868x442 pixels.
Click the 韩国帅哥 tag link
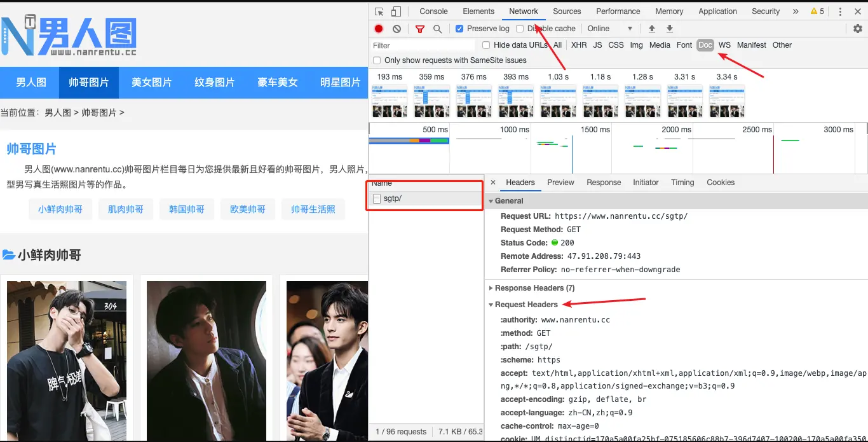tap(186, 209)
